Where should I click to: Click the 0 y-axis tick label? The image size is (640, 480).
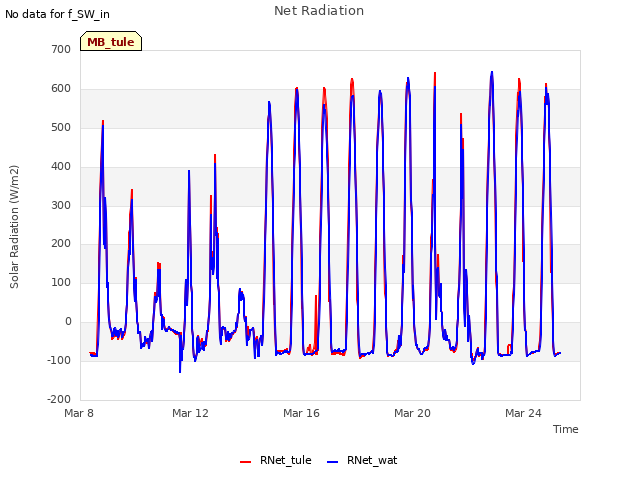[68, 322]
